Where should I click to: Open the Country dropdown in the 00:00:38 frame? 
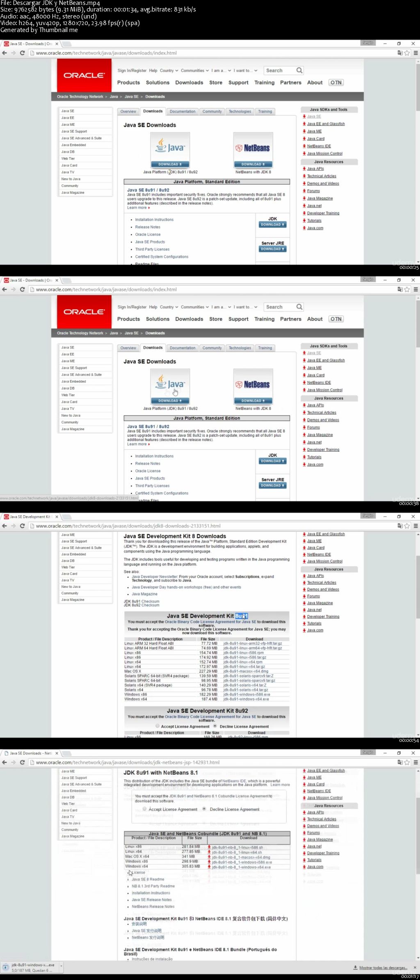coord(169,307)
